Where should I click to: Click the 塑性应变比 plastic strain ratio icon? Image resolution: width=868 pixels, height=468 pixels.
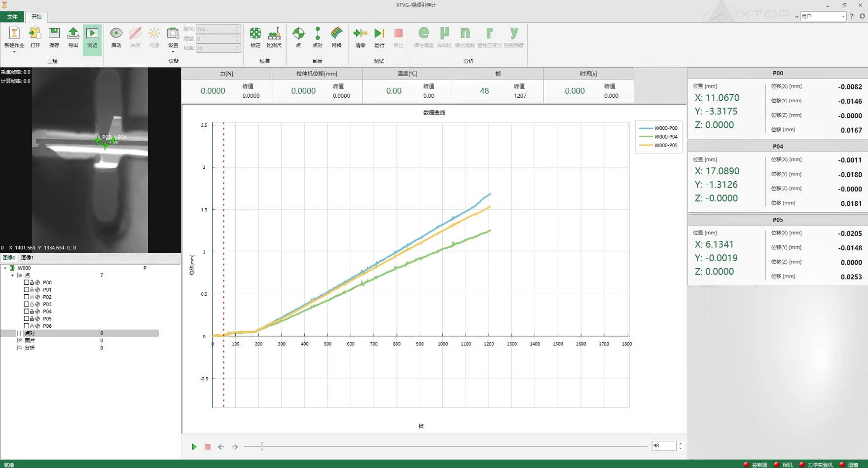[x=489, y=33]
